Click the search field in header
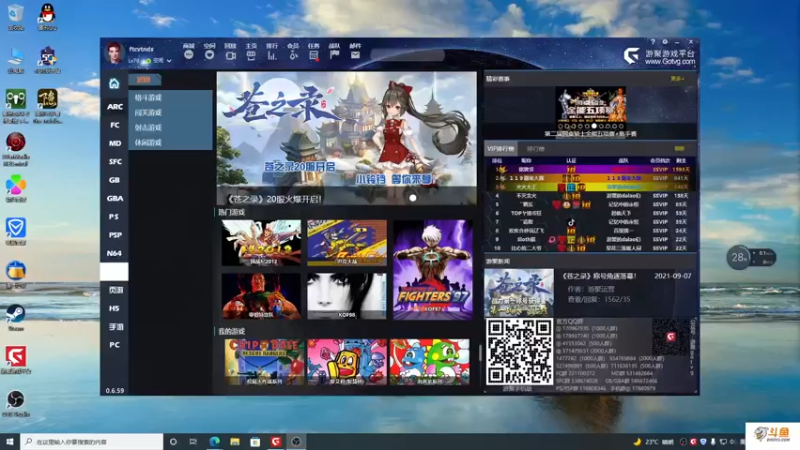Screen dimensions: 800x450 [408, 55]
